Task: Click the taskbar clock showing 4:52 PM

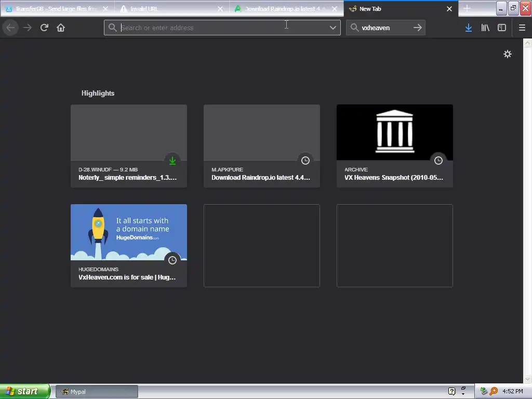Action: 513,391
